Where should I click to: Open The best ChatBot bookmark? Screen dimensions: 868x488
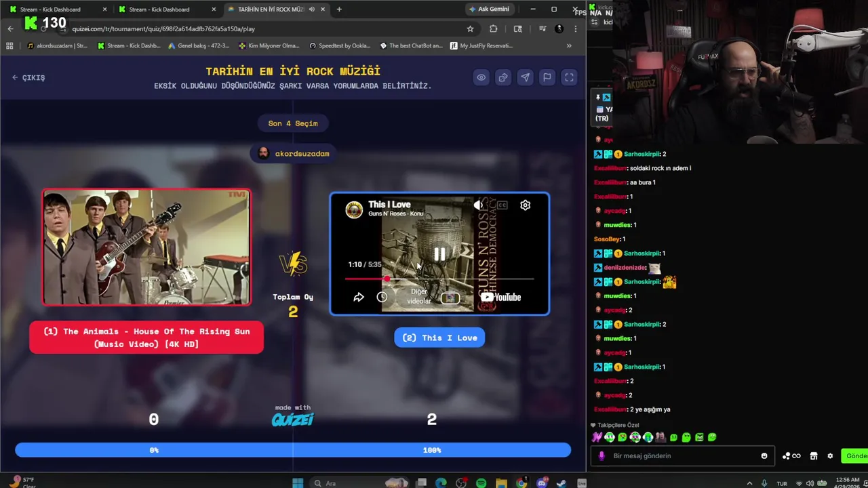tap(411, 45)
